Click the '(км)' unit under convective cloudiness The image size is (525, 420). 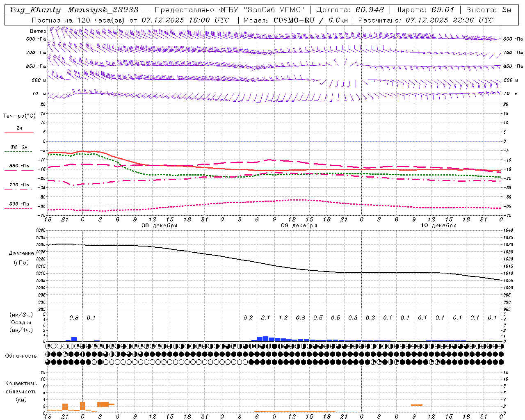[x=21, y=399]
